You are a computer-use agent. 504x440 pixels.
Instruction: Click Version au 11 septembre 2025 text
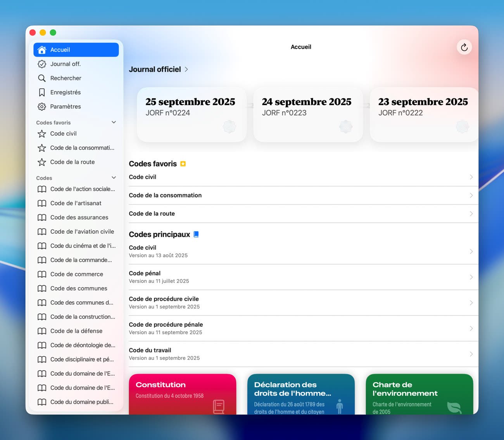point(166,332)
